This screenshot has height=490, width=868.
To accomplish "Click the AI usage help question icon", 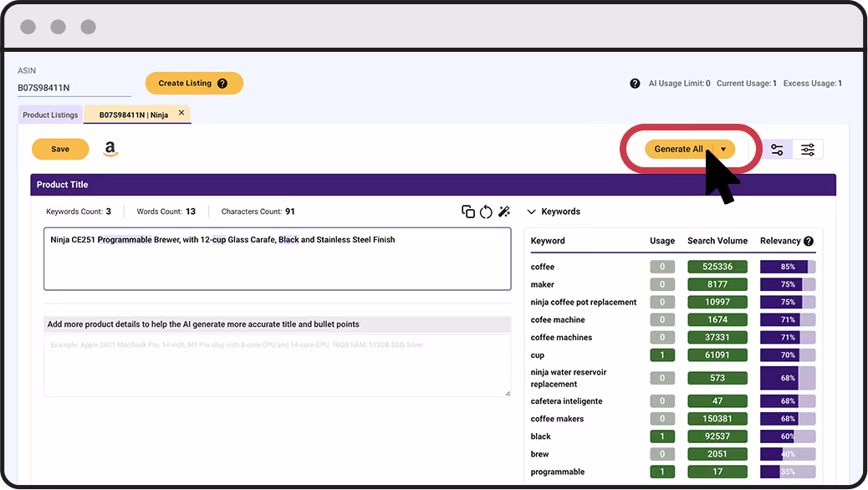I will click(635, 84).
